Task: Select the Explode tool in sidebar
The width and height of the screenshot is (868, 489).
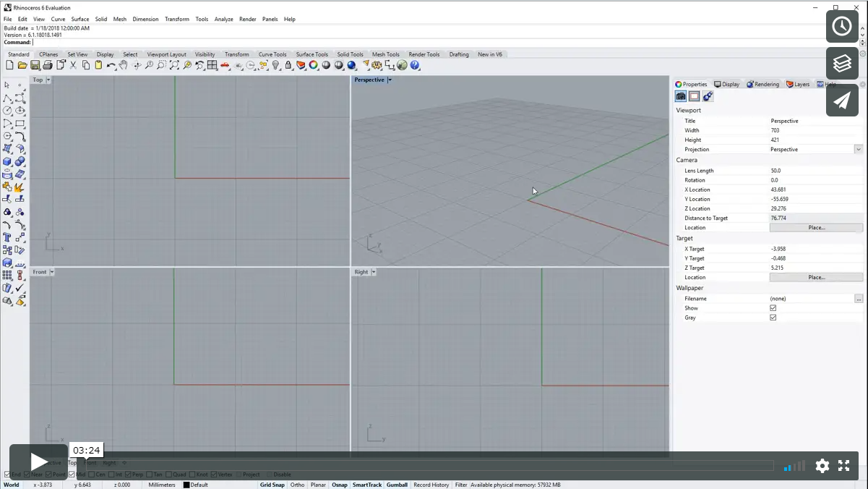Action: pos(20,187)
